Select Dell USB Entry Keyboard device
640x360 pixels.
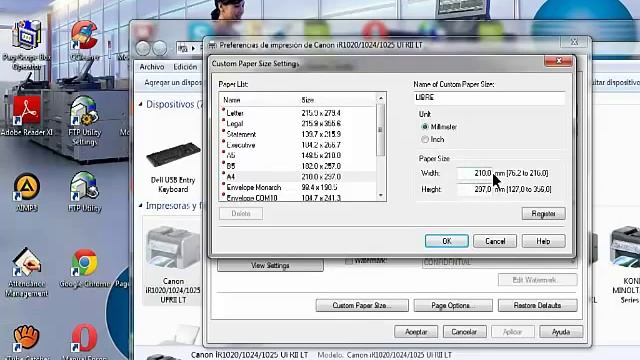tap(173, 167)
